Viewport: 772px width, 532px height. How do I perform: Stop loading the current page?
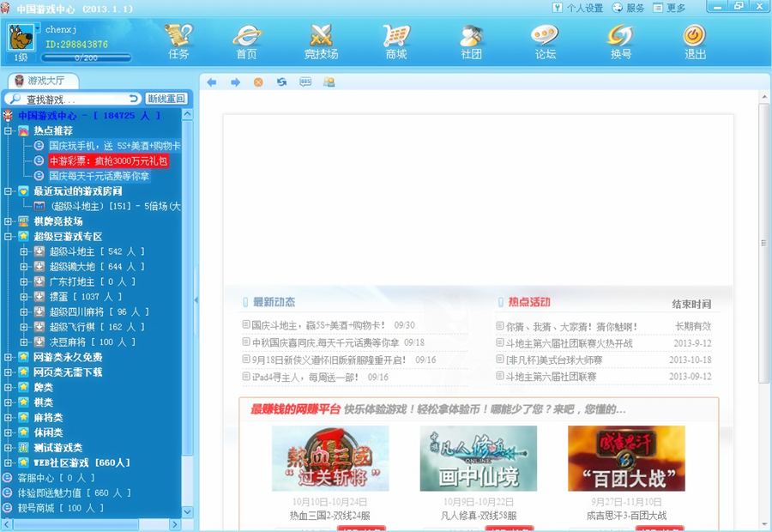(257, 82)
